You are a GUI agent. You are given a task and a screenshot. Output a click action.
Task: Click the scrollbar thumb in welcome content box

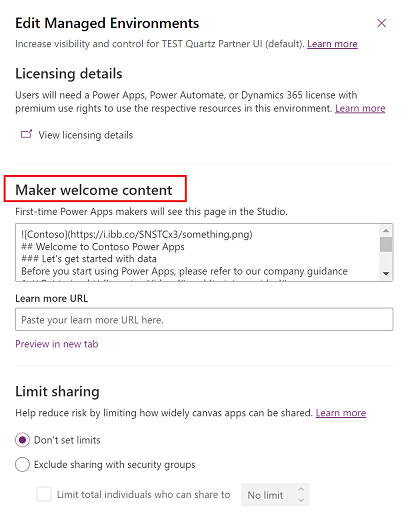point(386,244)
